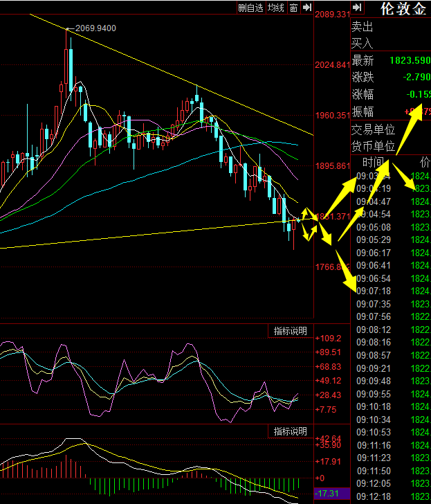Click the +17.91 MACD axis value

328,462
